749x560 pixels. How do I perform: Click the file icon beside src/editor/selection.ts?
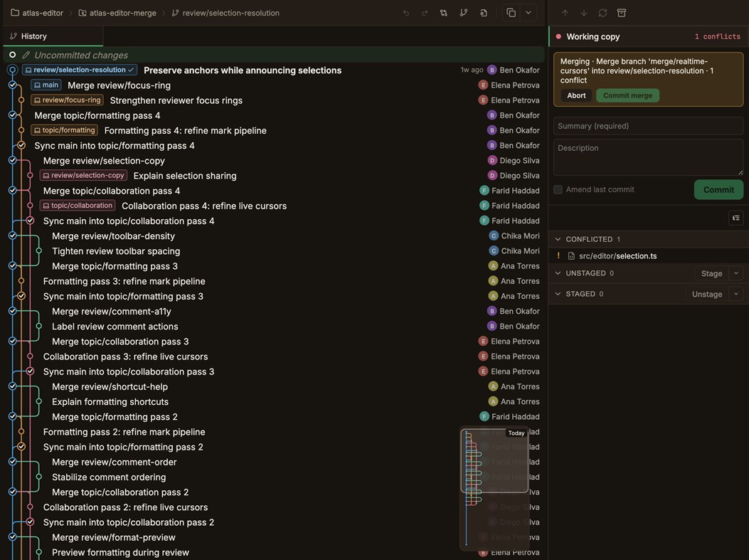pyautogui.click(x=571, y=256)
